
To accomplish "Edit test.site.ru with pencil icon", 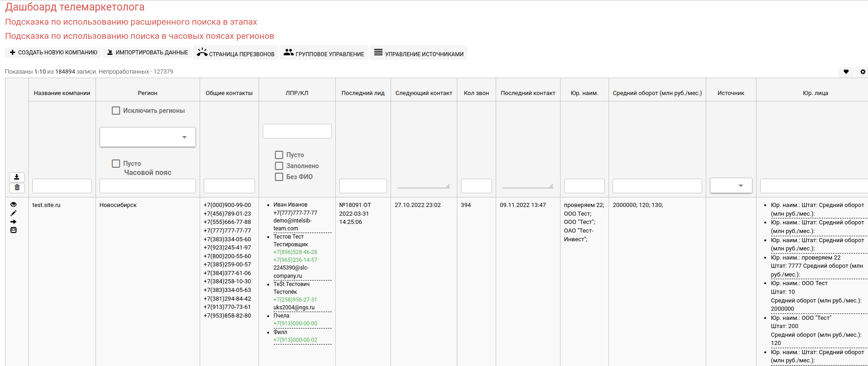I will (x=14, y=213).
